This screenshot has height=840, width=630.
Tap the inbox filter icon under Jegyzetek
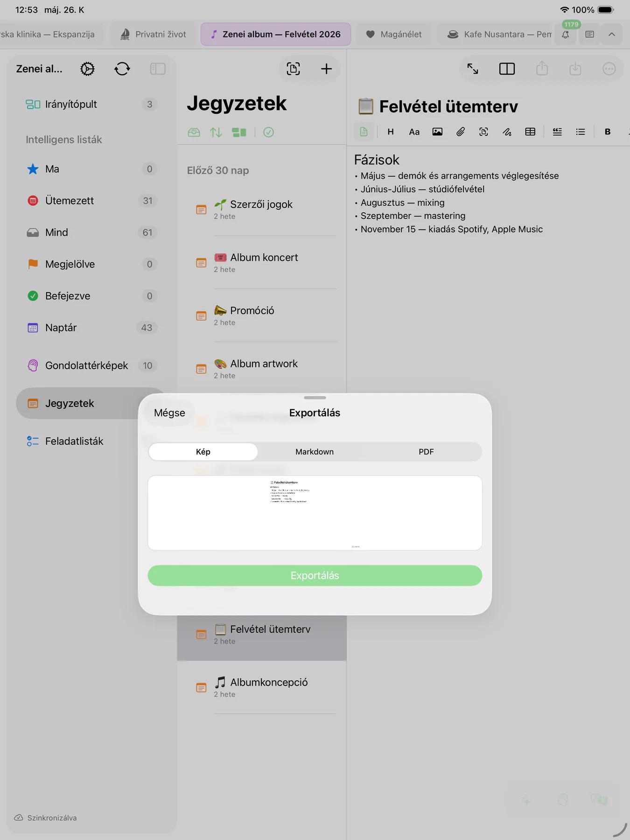[x=194, y=133]
